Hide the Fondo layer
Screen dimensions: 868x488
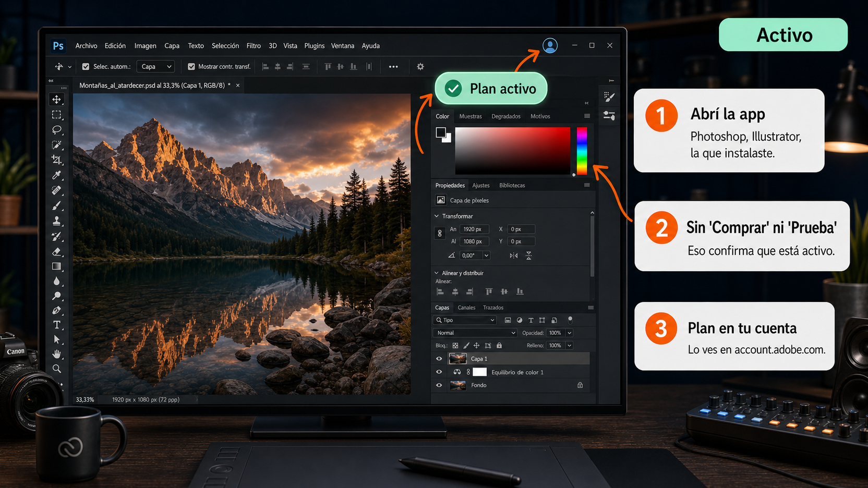tap(439, 385)
